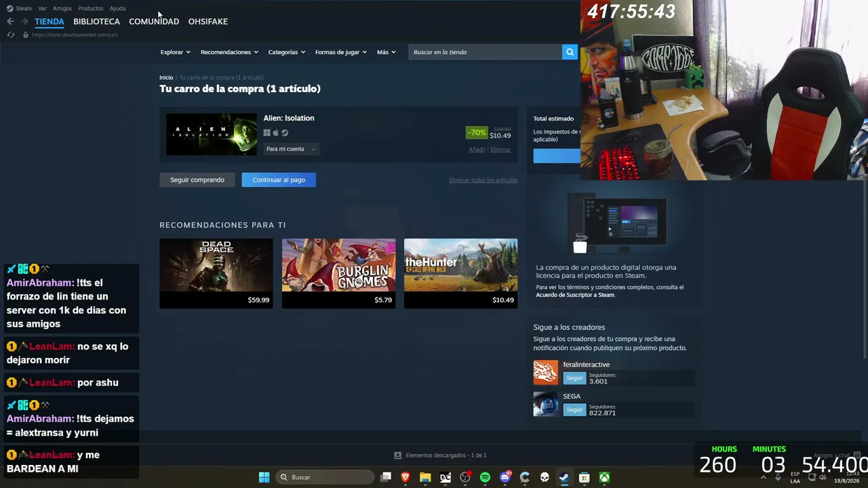Focus the 'Buscar en la tienda' search field

[486, 52]
